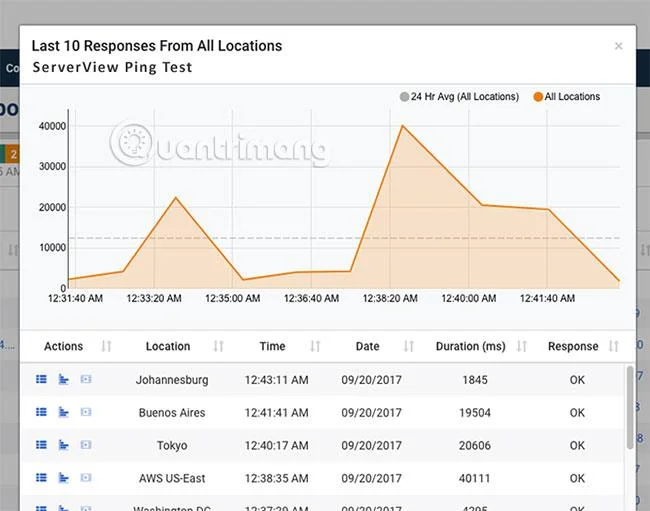Screen dimensions: 650x511
Task: Toggle All Locations legend series
Action: [x=567, y=97]
